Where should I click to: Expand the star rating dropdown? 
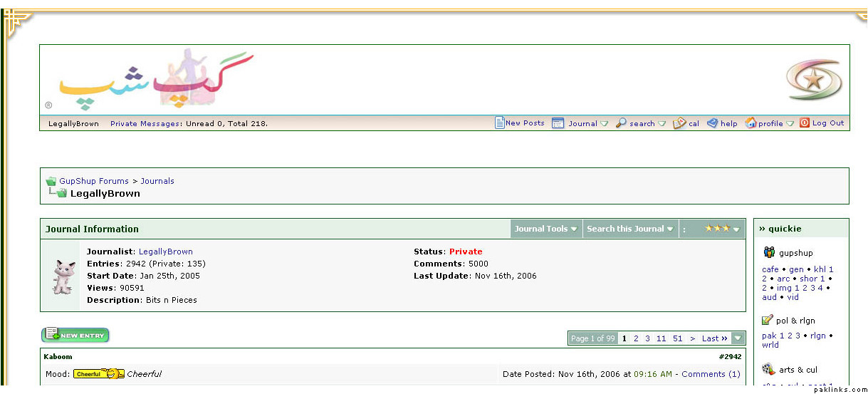click(722, 229)
